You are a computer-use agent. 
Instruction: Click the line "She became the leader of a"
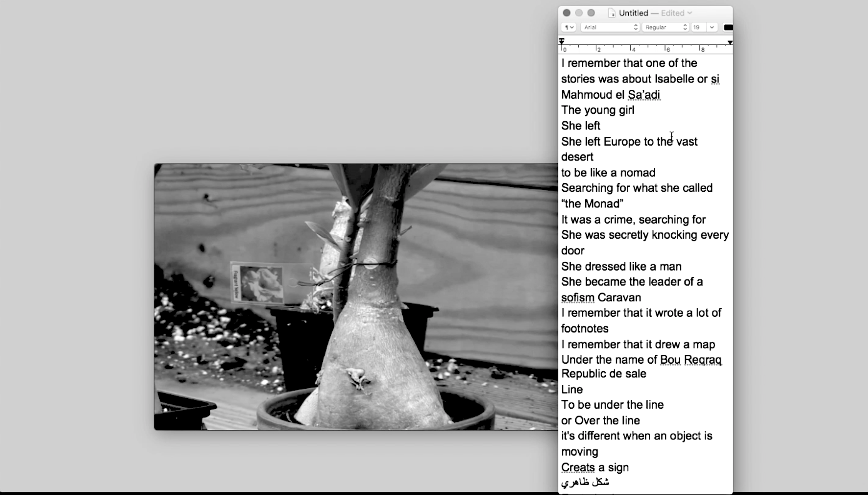coord(632,282)
